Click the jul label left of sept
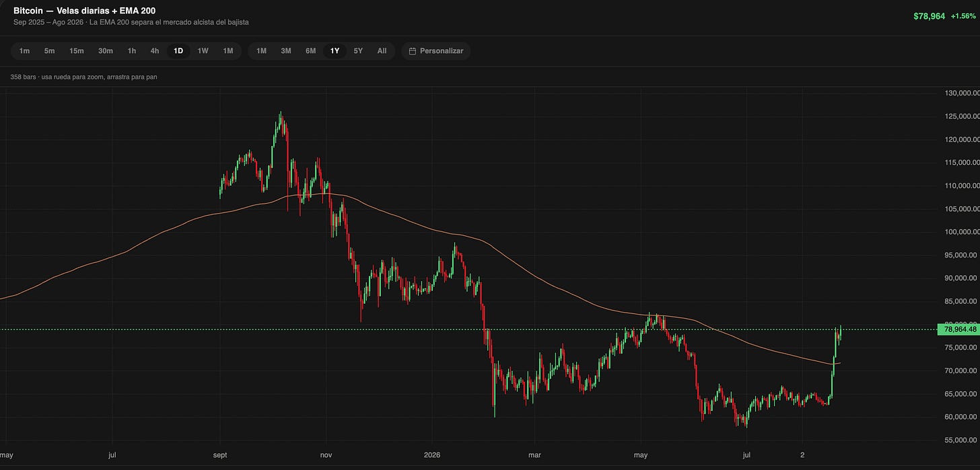The width and height of the screenshot is (980, 470). click(x=112, y=455)
